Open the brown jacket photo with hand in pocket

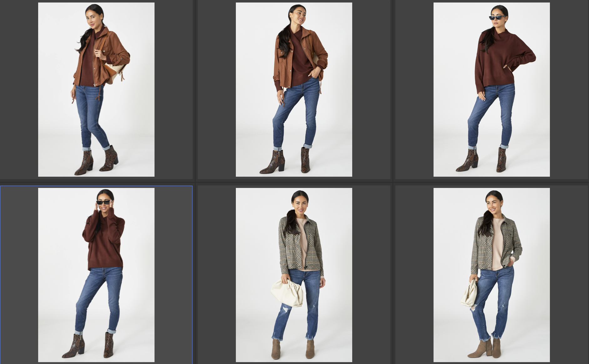tap(294, 89)
